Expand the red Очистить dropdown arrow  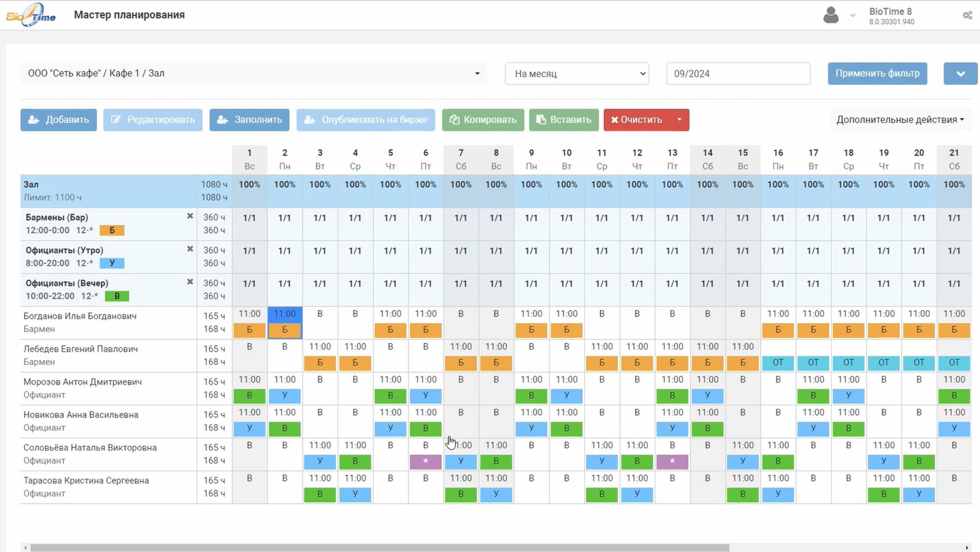679,120
